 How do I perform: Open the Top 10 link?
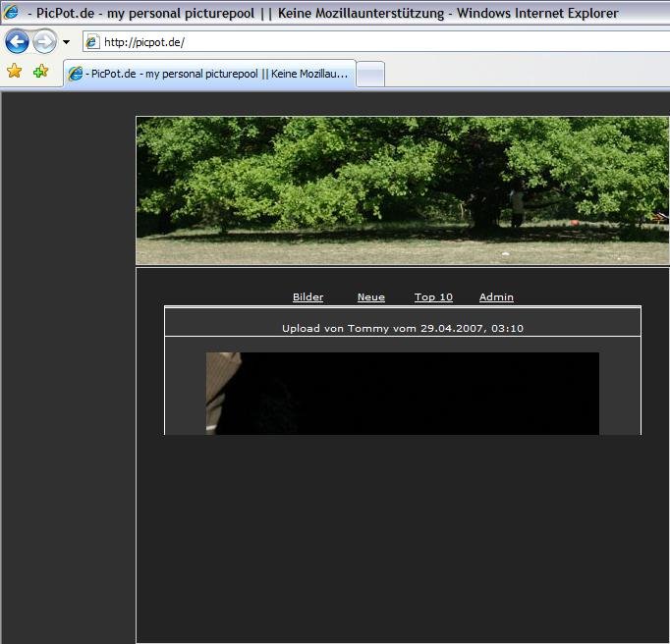pos(433,297)
